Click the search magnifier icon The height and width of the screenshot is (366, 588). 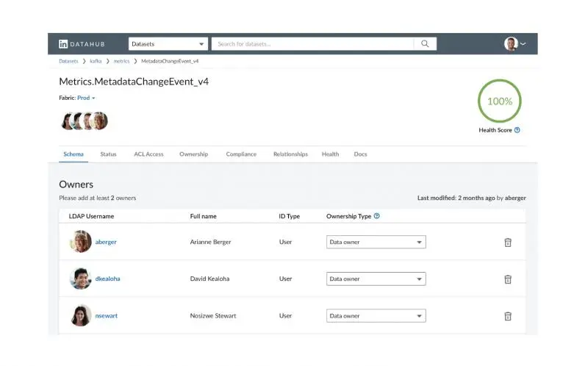[425, 44]
